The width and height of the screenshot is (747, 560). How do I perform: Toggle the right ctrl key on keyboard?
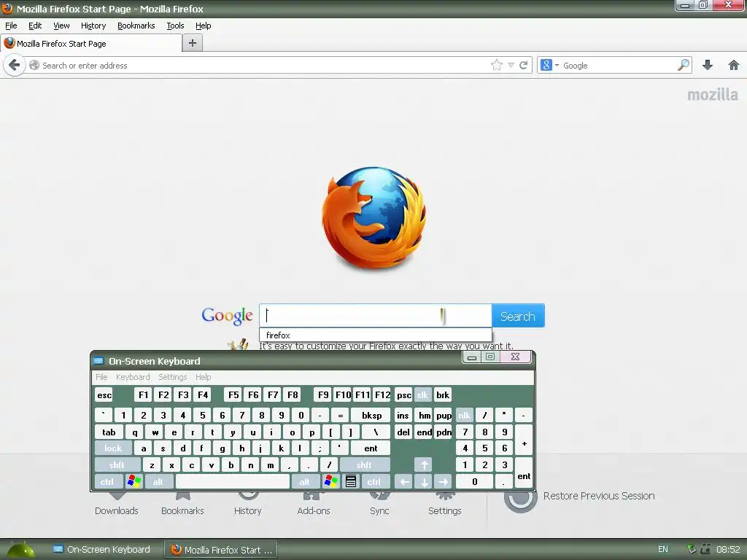(x=374, y=481)
